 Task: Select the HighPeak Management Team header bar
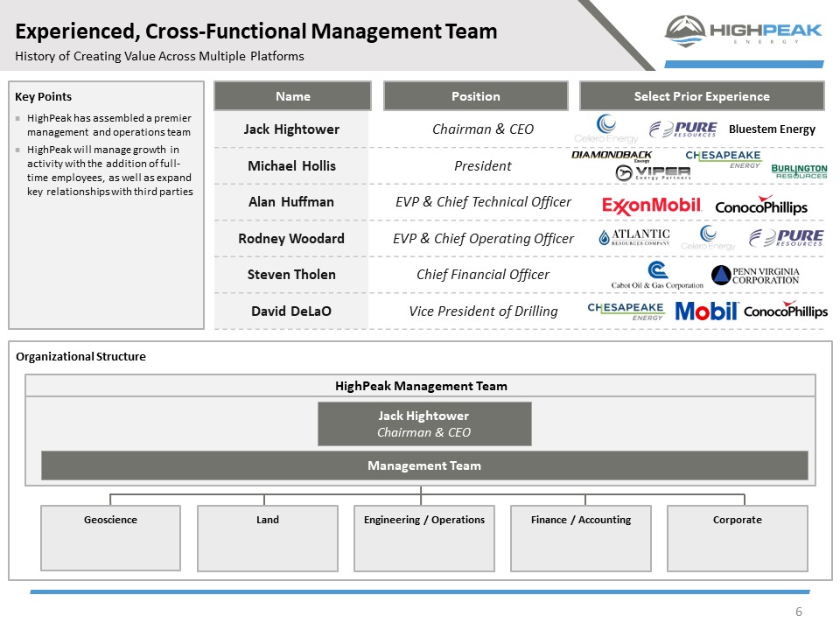(421, 386)
